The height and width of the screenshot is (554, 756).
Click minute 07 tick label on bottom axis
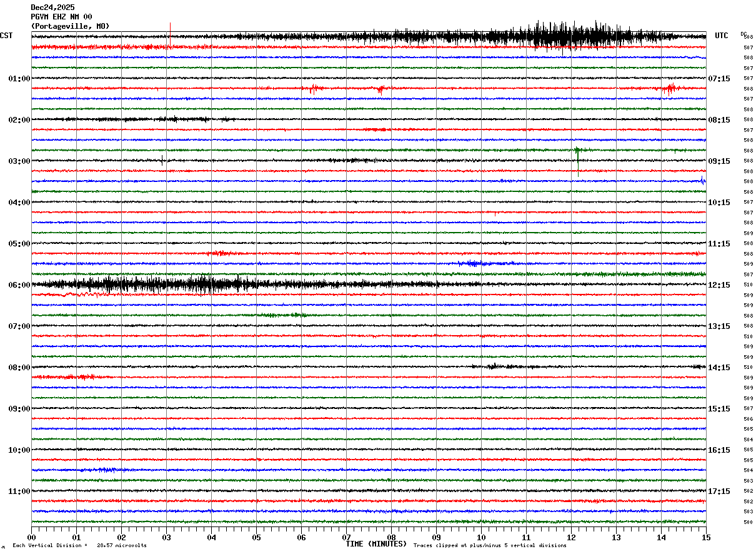(x=346, y=537)
